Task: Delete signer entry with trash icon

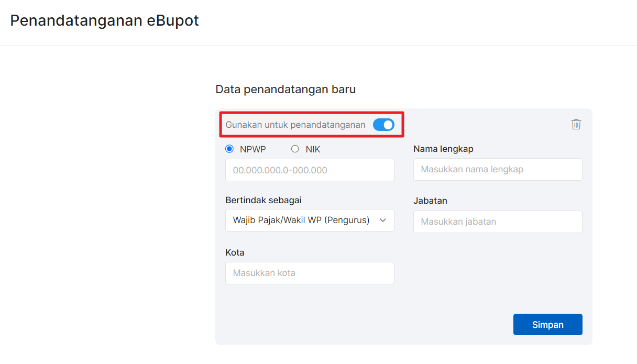Action: click(576, 124)
